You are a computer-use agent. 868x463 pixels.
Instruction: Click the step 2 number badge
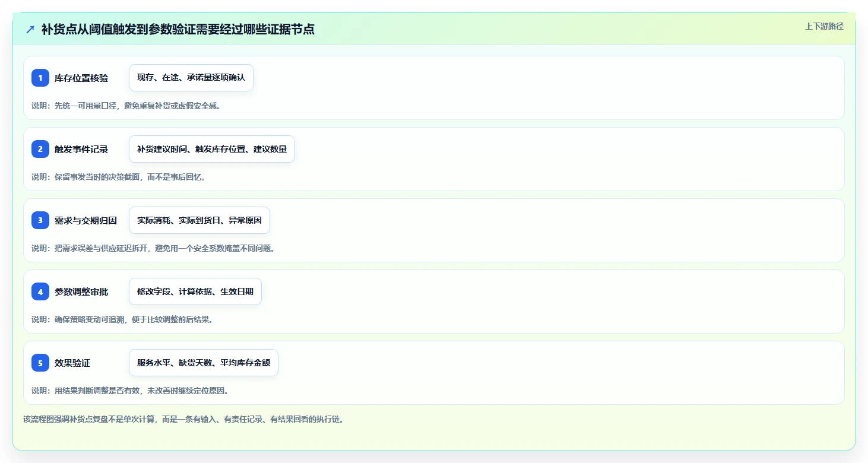pos(40,149)
